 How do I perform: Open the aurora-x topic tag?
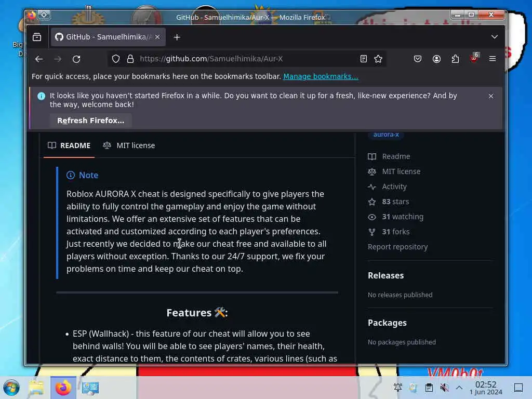[x=386, y=135]
